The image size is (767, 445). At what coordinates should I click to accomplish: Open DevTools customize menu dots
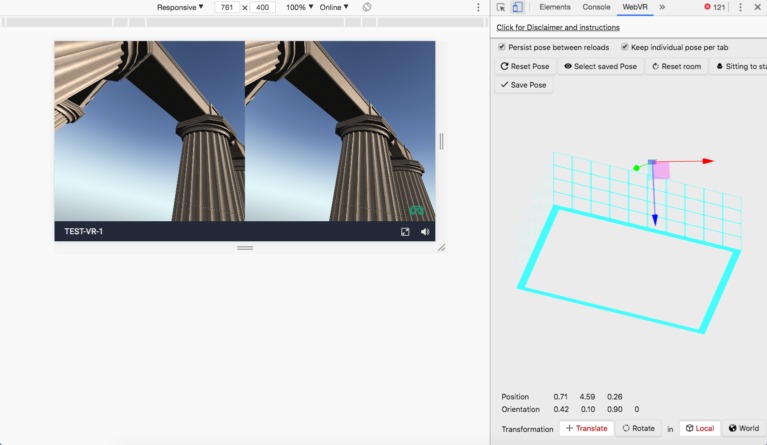(x=740, y=7)
